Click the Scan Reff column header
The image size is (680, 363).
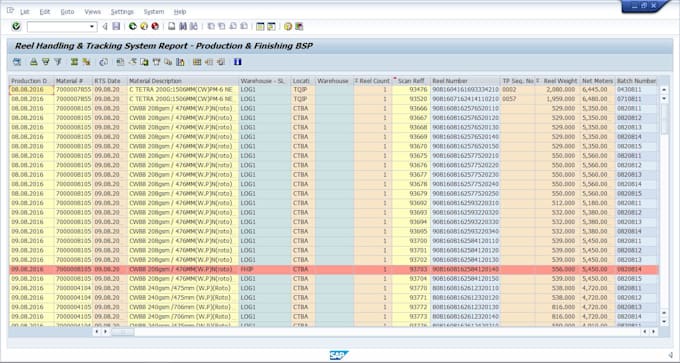[x=411, y=81]
